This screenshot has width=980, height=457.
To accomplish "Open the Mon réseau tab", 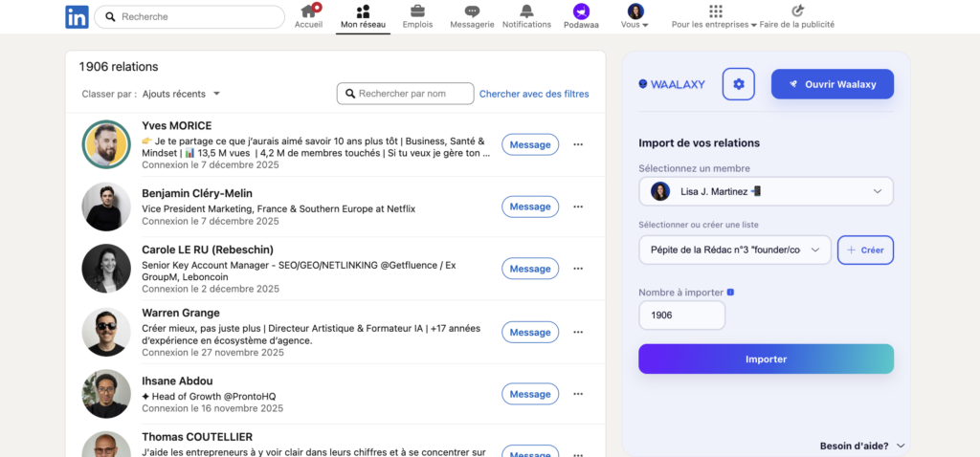I will tap(363, 16).
